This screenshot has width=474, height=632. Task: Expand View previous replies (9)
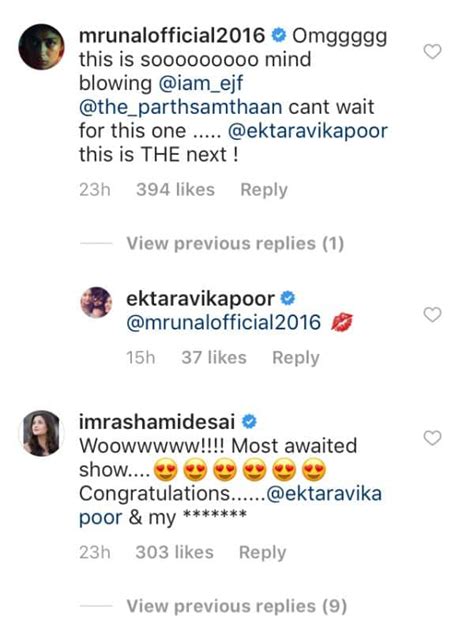pos(237,606)
